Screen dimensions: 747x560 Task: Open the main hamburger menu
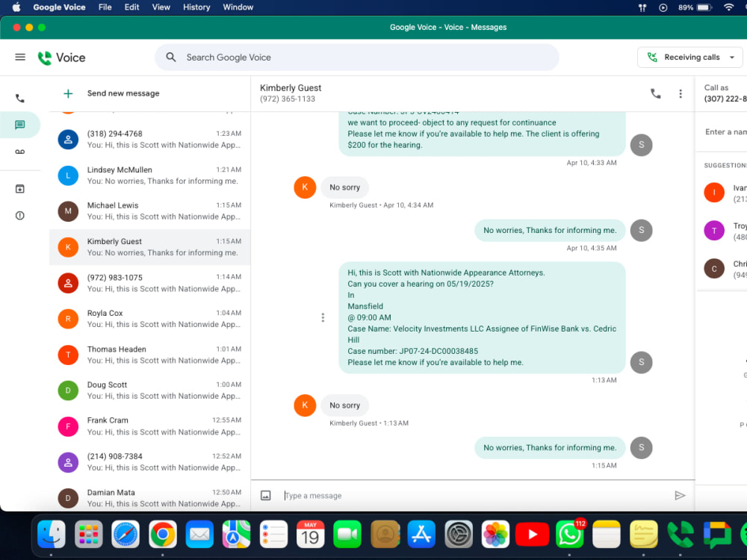tap(20, 57)
